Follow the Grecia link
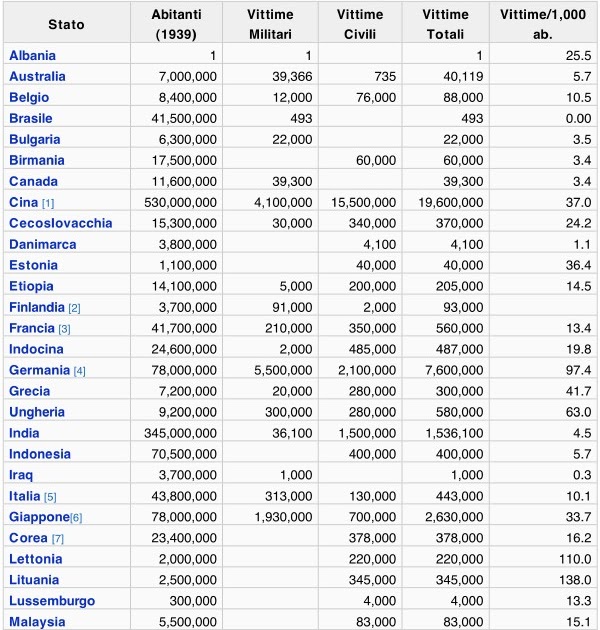The image size is (600, 630). 29,391
